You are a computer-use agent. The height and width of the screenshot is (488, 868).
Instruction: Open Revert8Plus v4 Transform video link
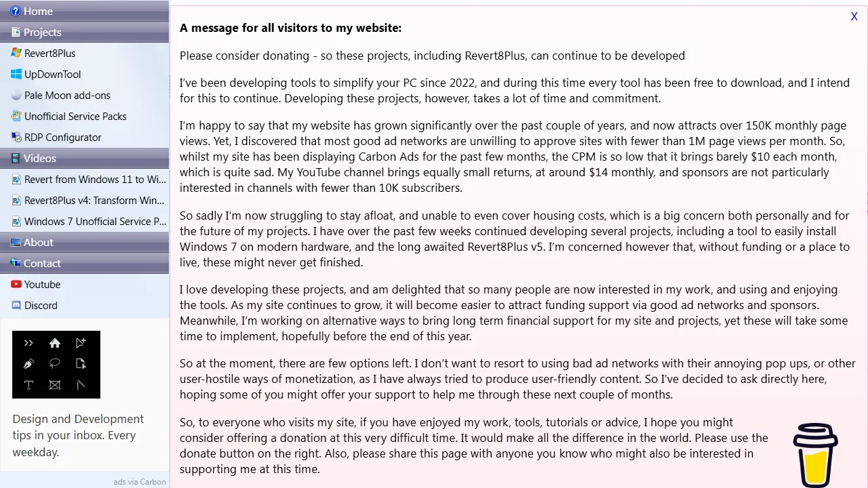click(x=94, y=201)
